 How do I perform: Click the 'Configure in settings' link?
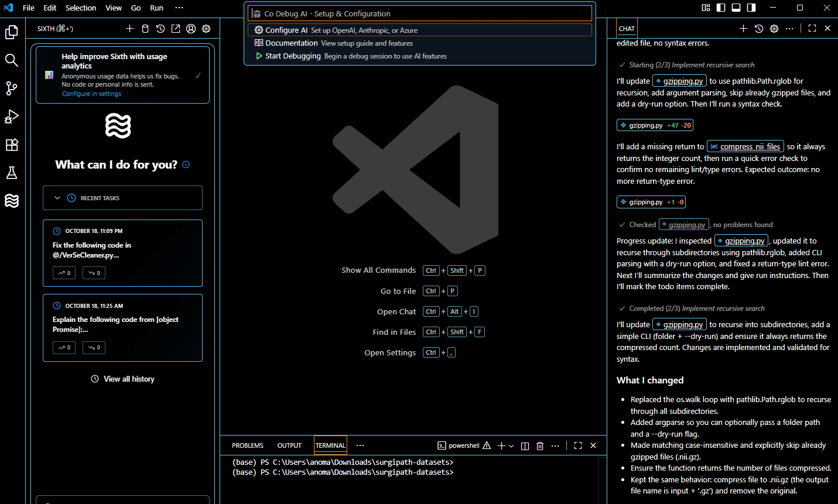(92, 94)
